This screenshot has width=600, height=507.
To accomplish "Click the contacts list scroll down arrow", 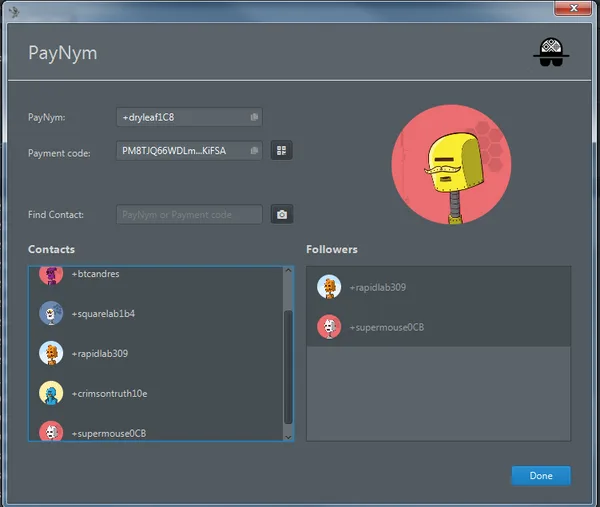I will tap(289, 437).
